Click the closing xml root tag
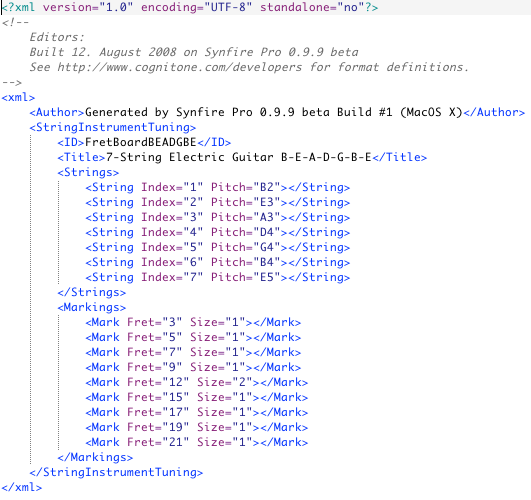Image resolution: width=531 pixels, height=500 pixels. pyautogui.click(x=22, y=487)
